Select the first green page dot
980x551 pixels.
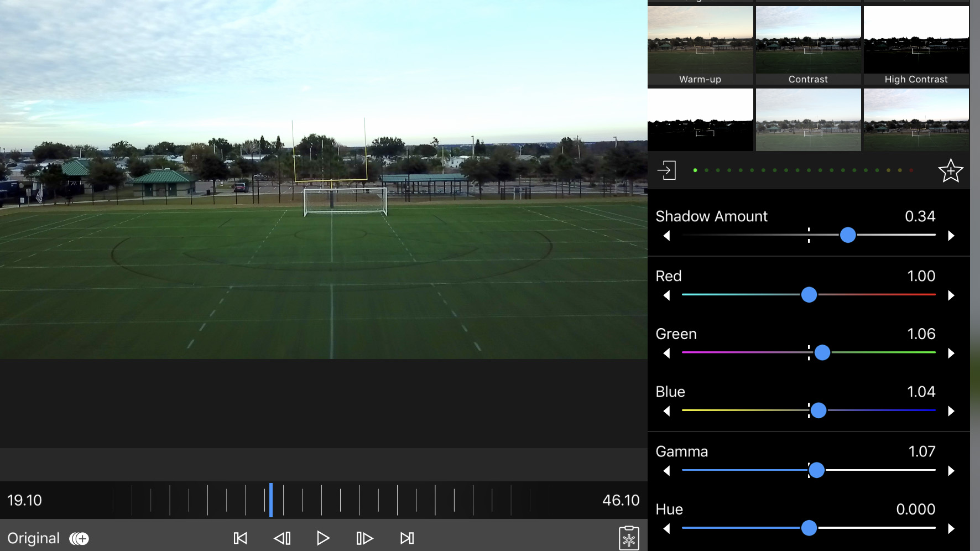coord(695,170)
